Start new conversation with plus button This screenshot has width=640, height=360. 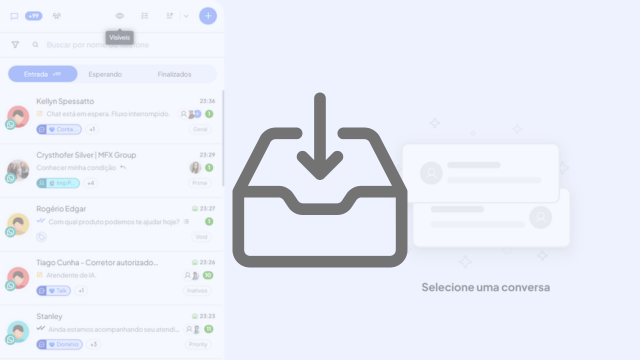[x=208, y=16]
